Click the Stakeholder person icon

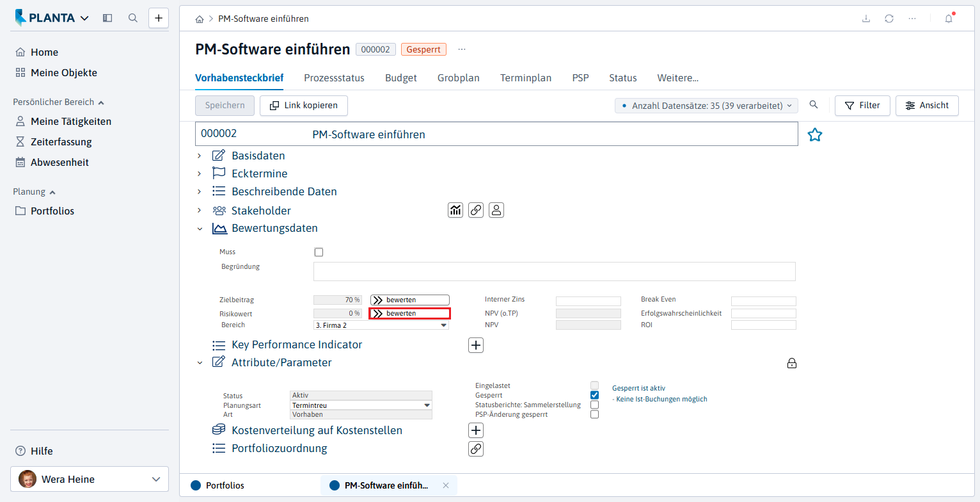496,210
